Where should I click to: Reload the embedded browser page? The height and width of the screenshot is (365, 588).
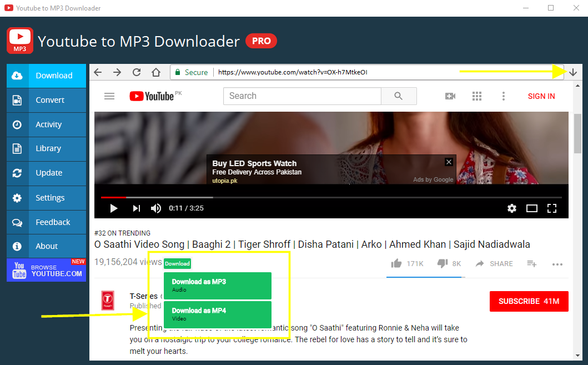(137, 72)
